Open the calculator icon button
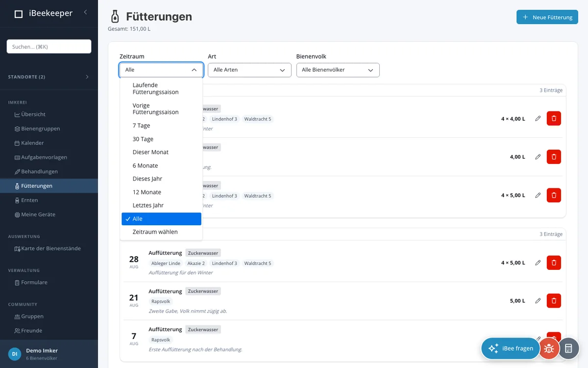 pos(568,348)
